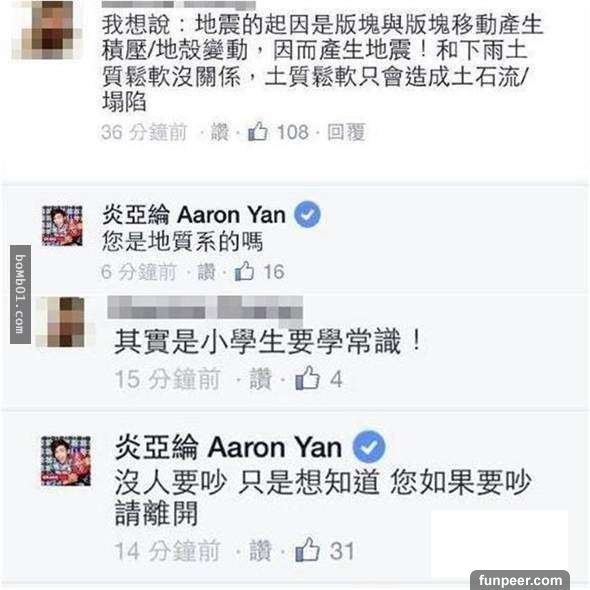This screenshot has width=590, height=590.
Task: Click thumbs-up icon beside 108 likes
Action: (258, 131)
